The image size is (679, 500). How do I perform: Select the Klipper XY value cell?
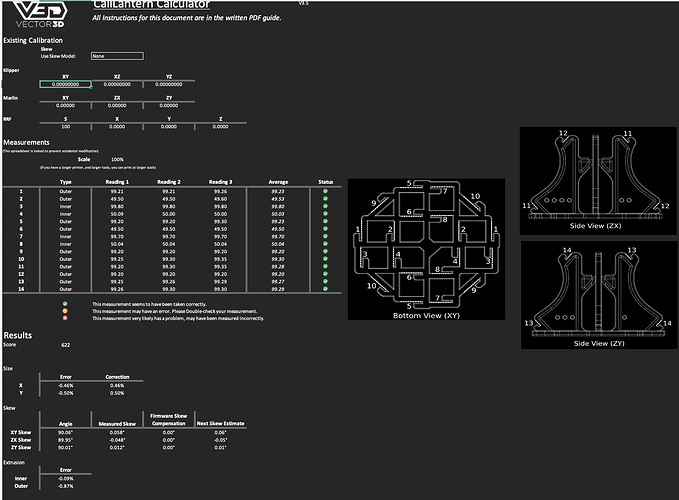click(x=65, y=84)
